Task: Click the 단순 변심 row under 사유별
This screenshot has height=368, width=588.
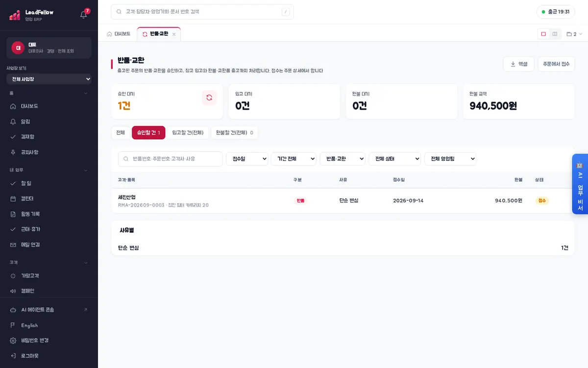Action: (343, 248)
